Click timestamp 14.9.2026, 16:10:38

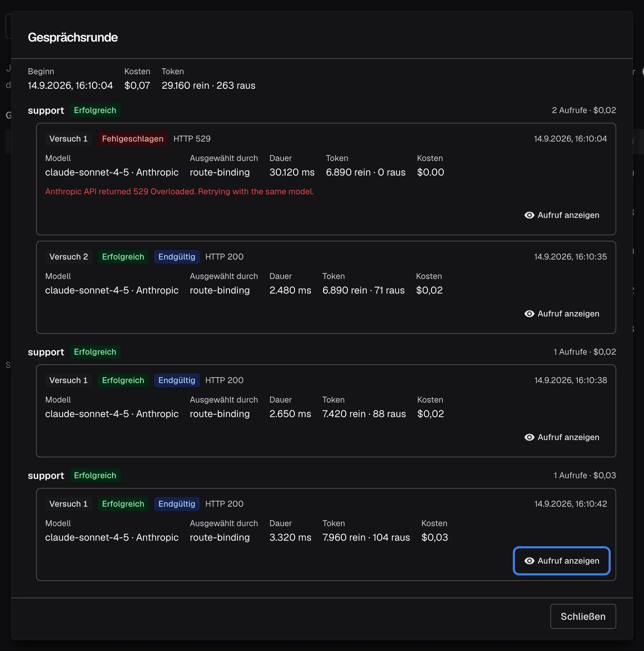(570, 380)
